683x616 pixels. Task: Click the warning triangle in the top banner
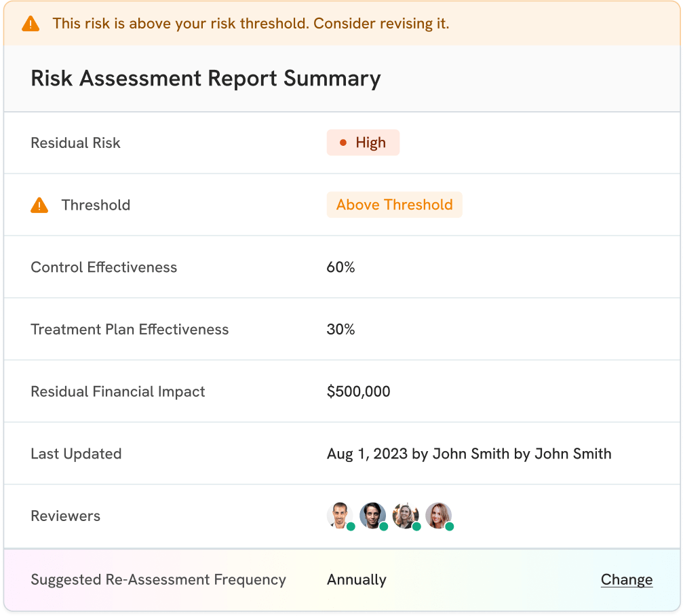coord(31,24)
